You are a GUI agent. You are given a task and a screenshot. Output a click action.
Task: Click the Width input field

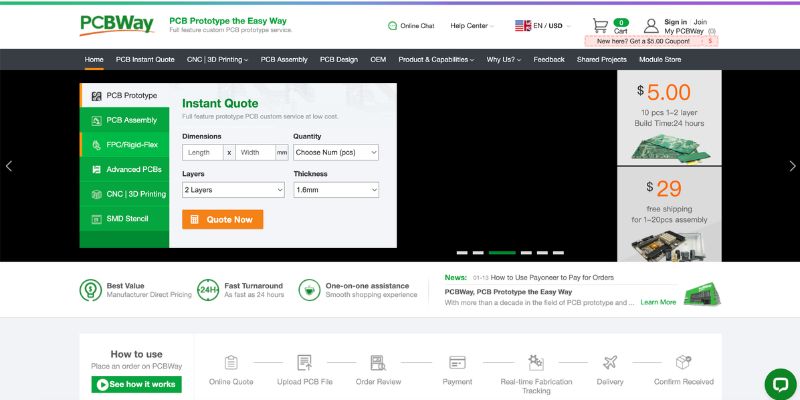pyautogui.click(x=255, y=153)
